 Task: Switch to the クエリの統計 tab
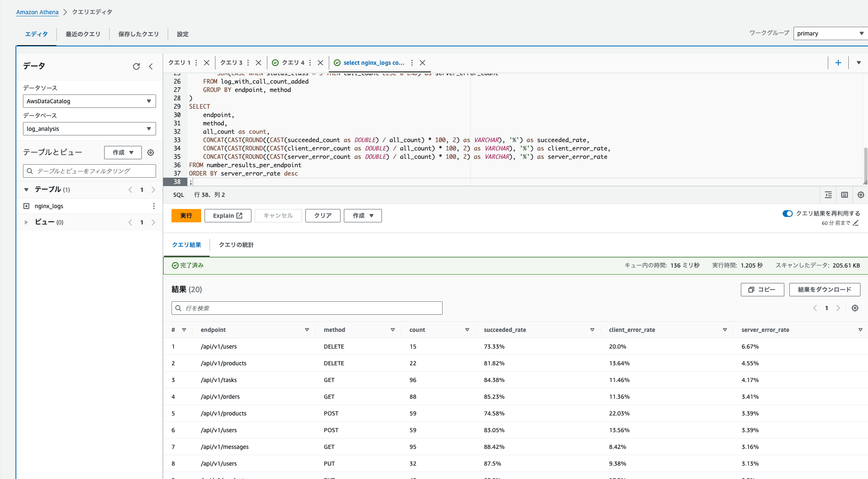236,245
